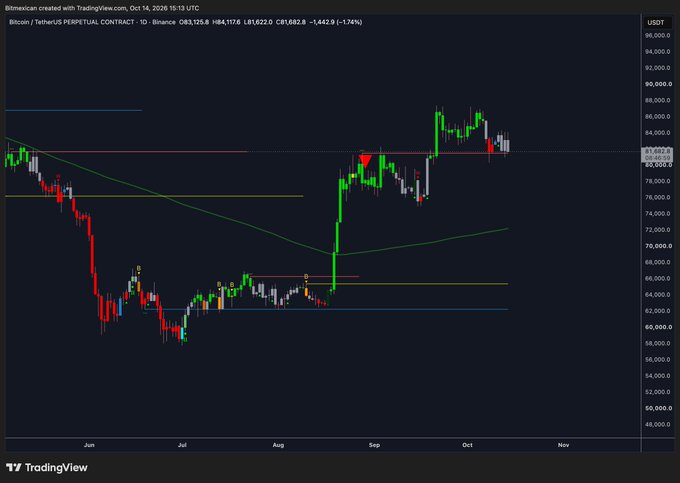Click the 72,000.0 price axis label
Viewport: 680px width, 483px height.
657,230
